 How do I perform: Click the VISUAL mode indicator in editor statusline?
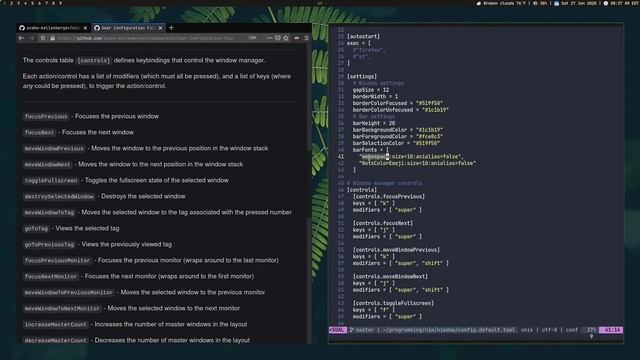point(338,330)
